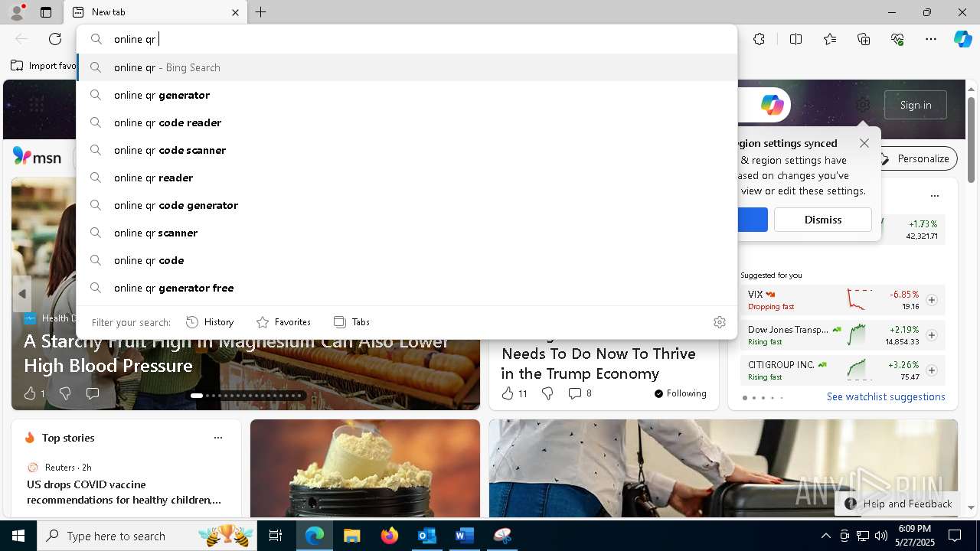This screenshot has width=980, height=551.
Task: Show hidden system tray icons chevron
Action: 825,536
